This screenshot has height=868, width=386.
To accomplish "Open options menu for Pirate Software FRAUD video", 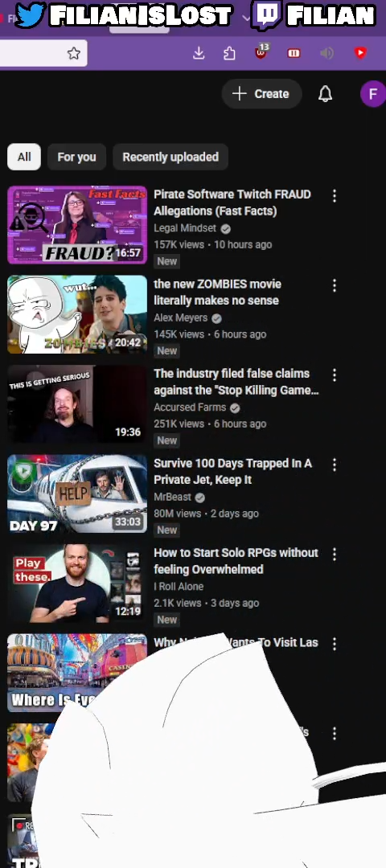I will coord(334,195).
